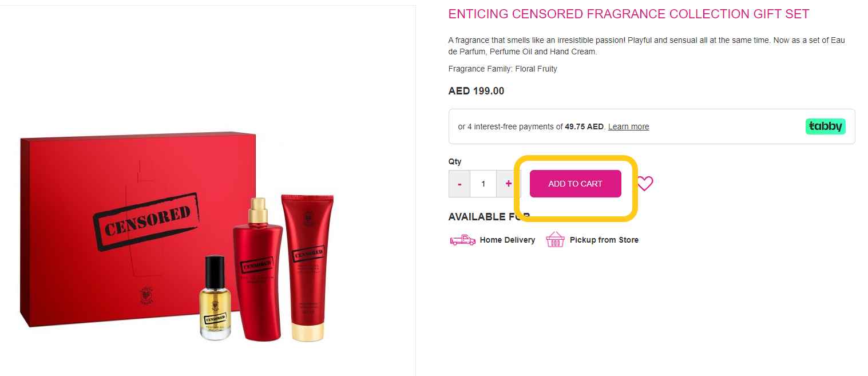Increase quantity with the plus button

click(x=508, y=184)
